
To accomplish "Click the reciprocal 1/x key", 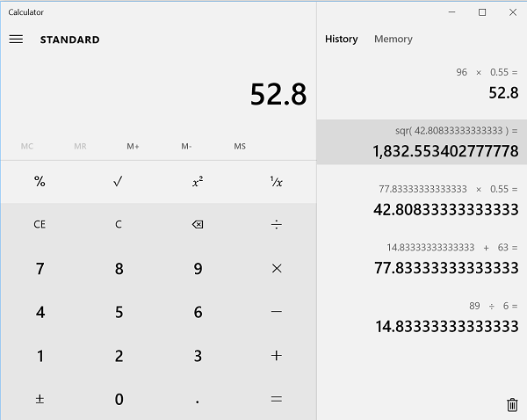I will click(277, 182).
